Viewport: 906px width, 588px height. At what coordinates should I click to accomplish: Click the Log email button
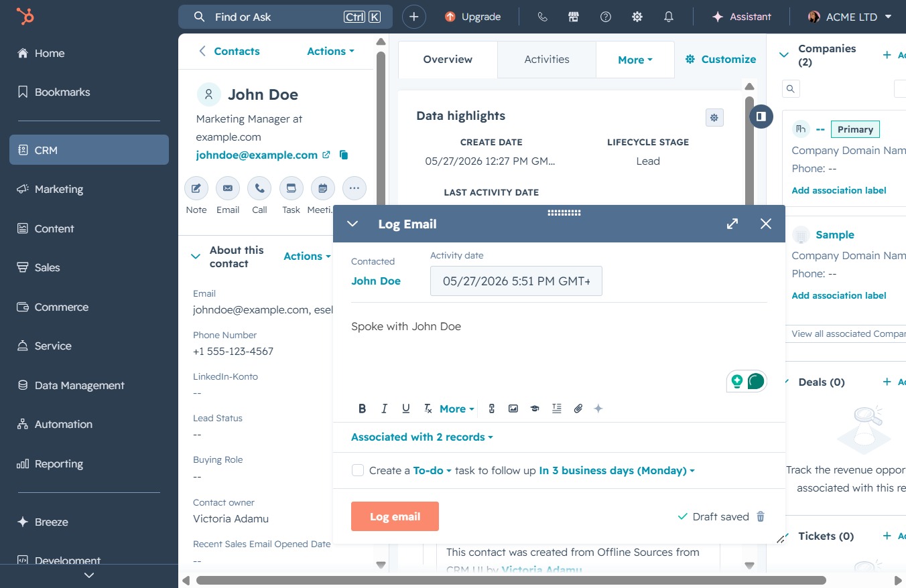(x=395, y=516)
